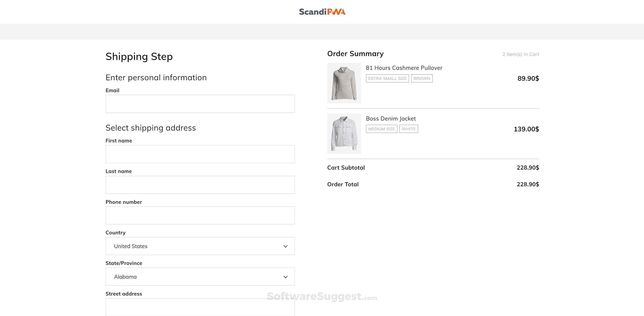Click into the First name field
The height and width of the screenshot is (316, 644).
[x=200, y=154]
